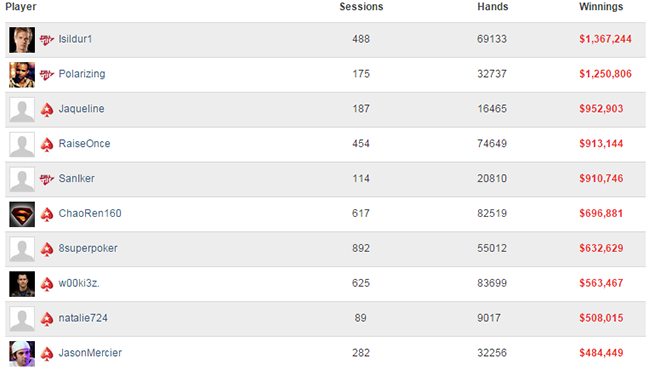650x370 pixels.
Task: Open w00ki3z.'s avatar photo
Action: click(22, 284)
